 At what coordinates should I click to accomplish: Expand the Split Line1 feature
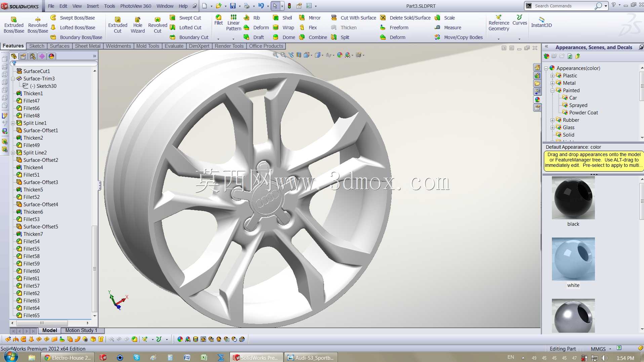pyautogui.click(x=13, y=123)
